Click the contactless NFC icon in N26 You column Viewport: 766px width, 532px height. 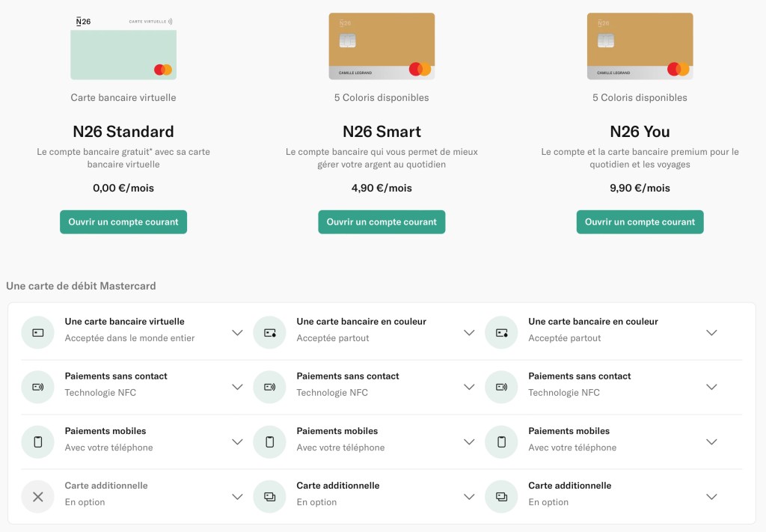pyautogui.click(x=502, y=387)
